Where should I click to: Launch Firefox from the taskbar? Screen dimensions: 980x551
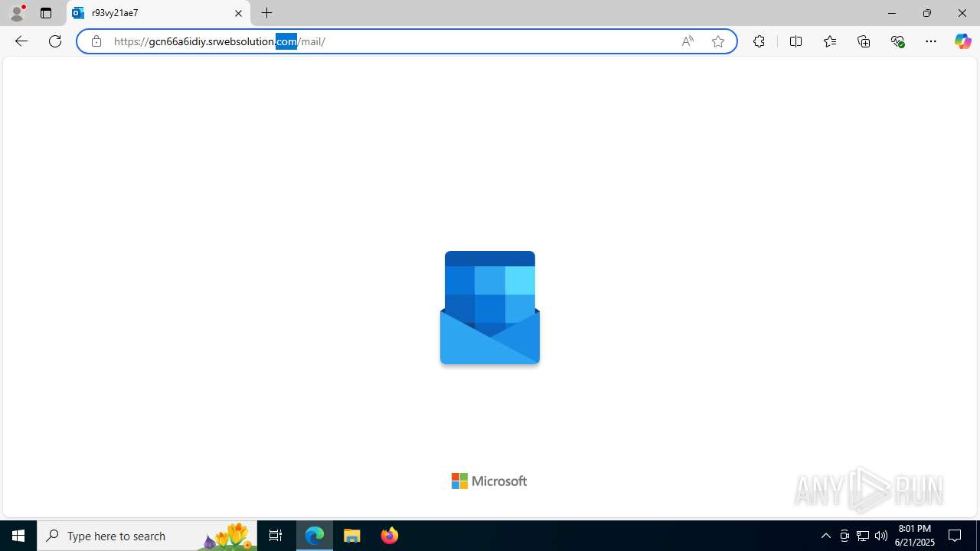point(390,536)
